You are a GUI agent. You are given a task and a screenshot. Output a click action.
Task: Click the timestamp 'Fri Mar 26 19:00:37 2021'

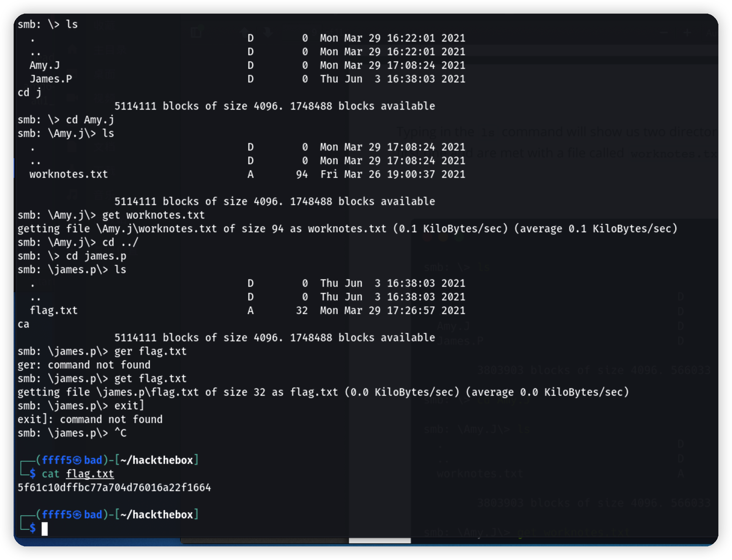coord(393,174)
